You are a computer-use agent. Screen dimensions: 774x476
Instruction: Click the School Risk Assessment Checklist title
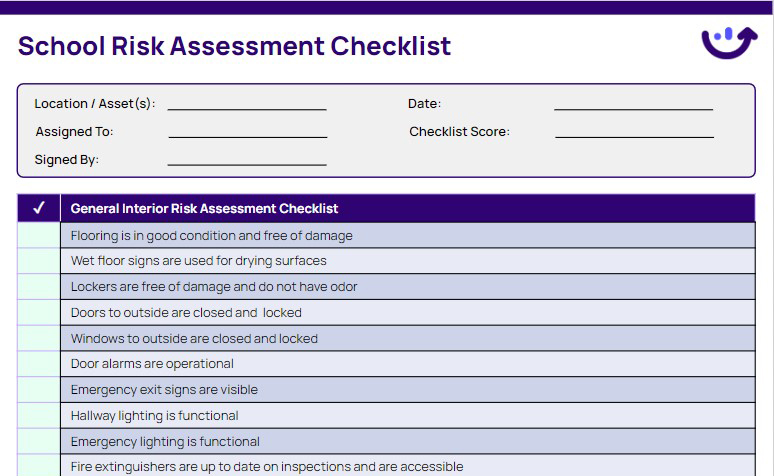point(235,46)
